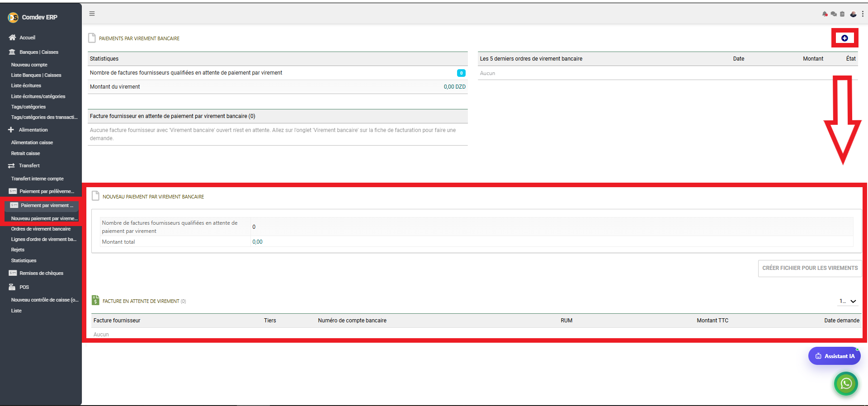868x406 pixels.
Task: Click the Accueil home icon
Action: 12,38
